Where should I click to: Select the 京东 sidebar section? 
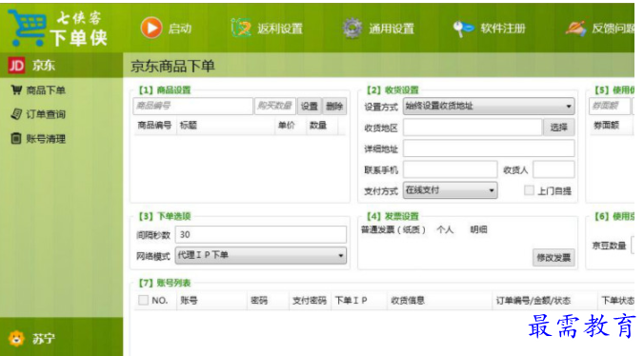(62, 66)
